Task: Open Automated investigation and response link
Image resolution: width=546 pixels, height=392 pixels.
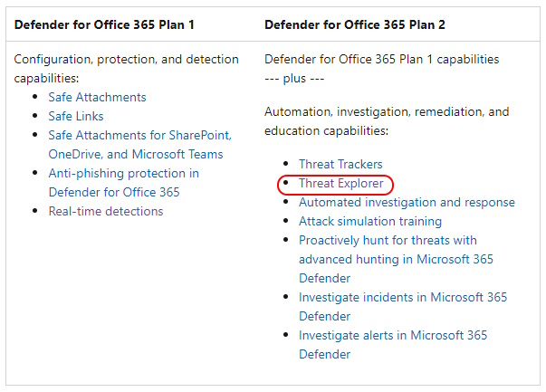Action: coord(407,202)
